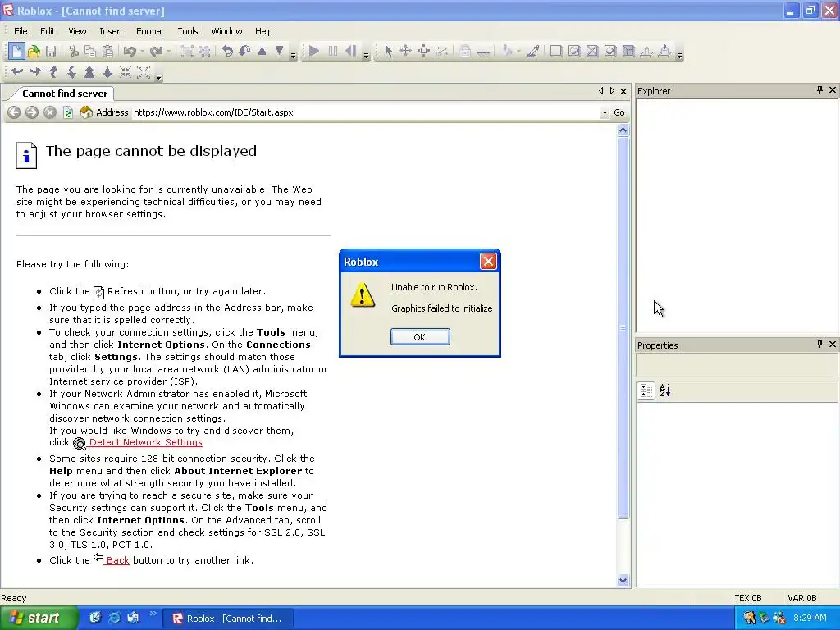Image resolution: width=840 pixels, height=630 pixels.
Task: Open the View menu
Action: [x=77, y=31]
